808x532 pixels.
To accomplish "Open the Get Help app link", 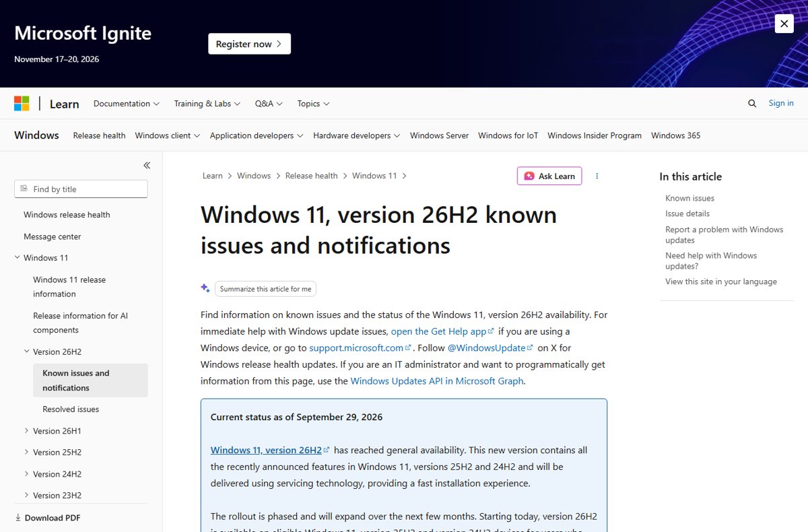I will point(442,331).
